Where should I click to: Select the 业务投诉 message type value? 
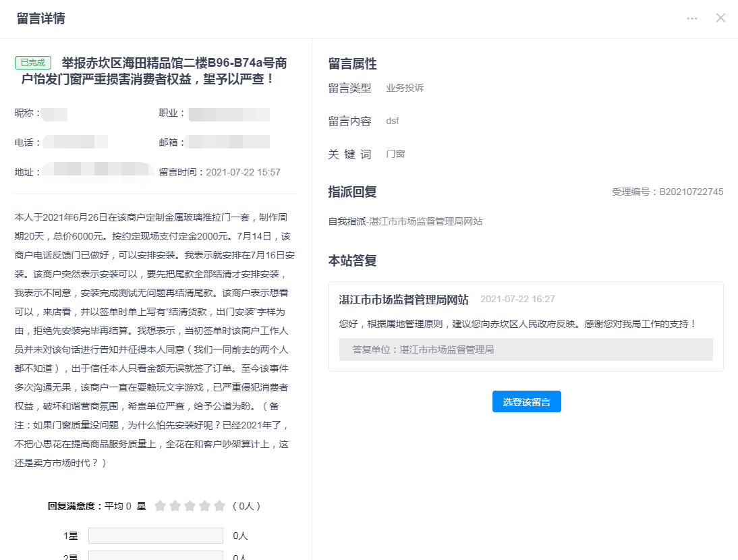pyautogui.click(x=405, y=88)
